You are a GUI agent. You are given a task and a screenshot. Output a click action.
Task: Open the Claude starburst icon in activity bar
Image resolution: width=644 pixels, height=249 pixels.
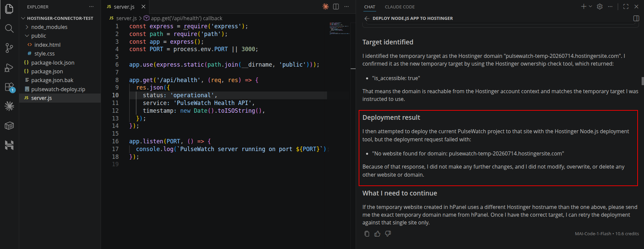[9, 106]
